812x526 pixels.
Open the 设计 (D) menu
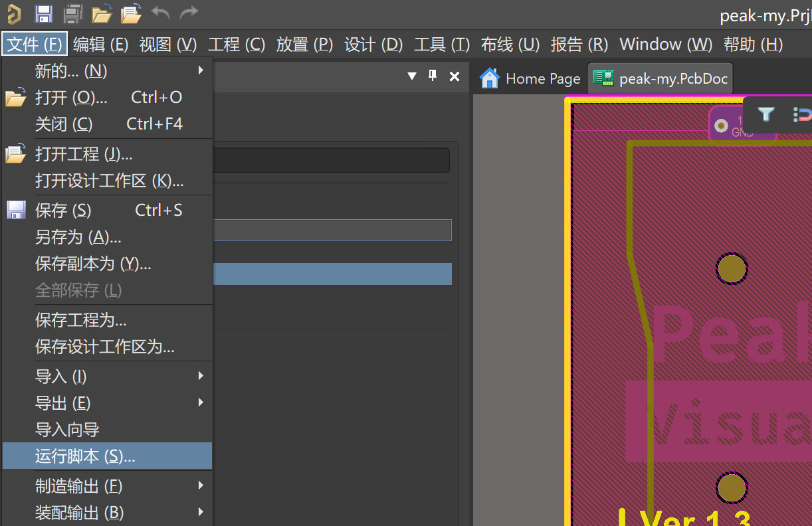(373, 44)
